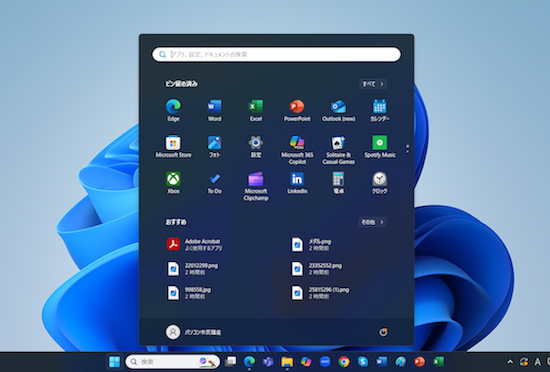Open recommended file 25815296 (1).png

click(x=320, y=293)
